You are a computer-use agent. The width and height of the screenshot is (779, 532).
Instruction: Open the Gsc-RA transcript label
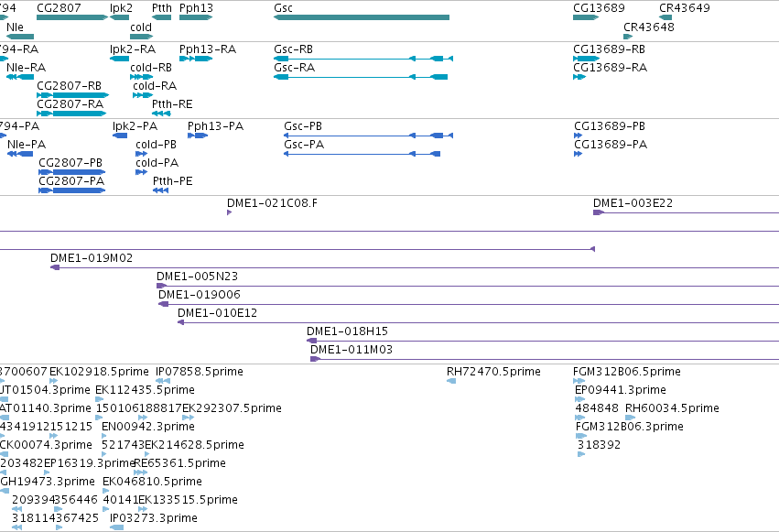pyautogui.click(x=294, y=68)
